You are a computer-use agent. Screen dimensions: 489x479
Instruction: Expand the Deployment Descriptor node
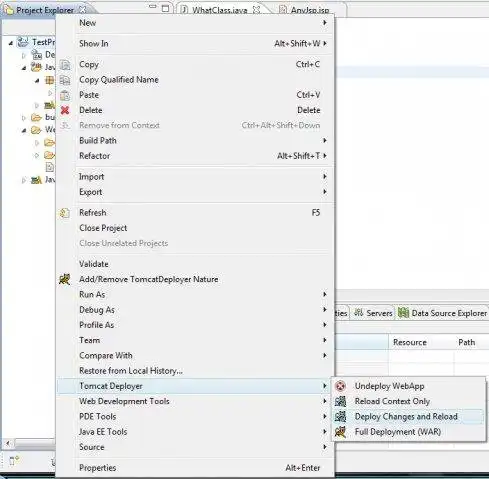pos(24,55)
